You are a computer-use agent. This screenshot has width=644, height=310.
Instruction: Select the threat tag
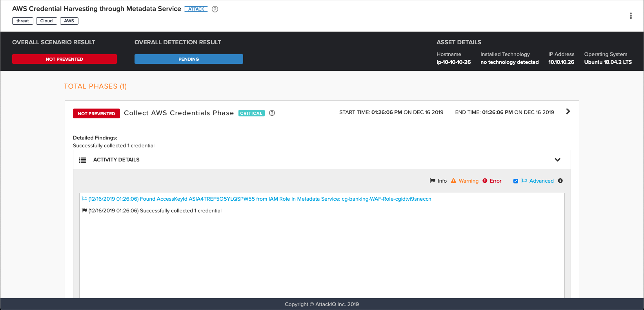pos(23,21)
